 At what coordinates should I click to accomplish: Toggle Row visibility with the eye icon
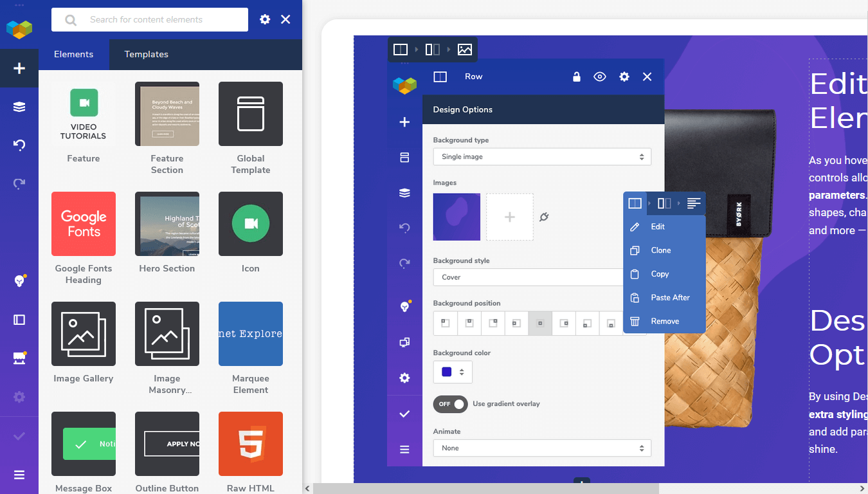(599, 76)
